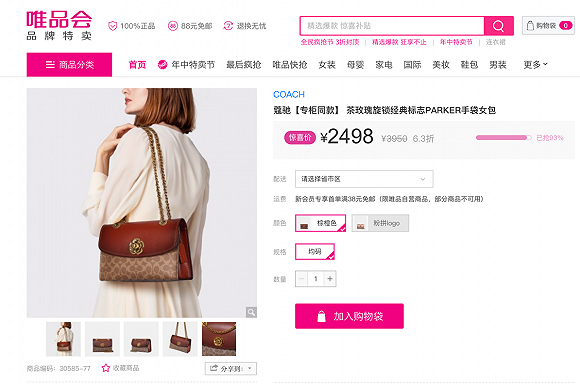
Task: Select the 棕橙色 color option
Action: tap(320, 223)
